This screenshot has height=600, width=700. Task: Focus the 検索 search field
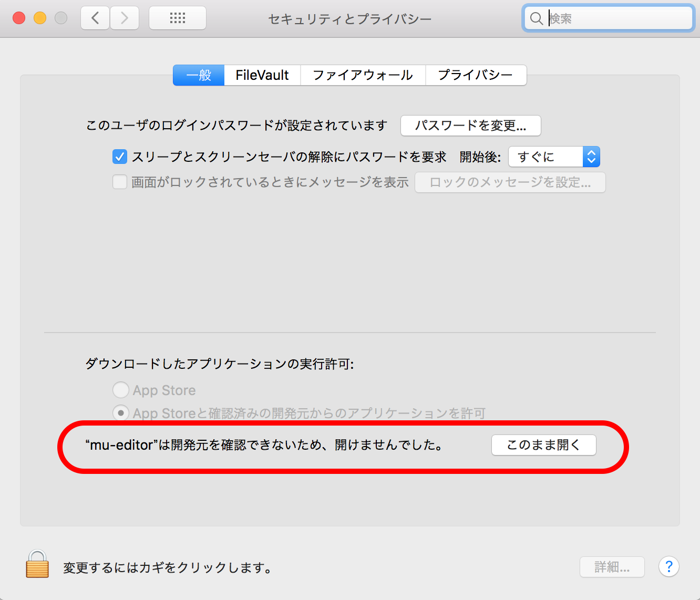(x=617, y=19)
